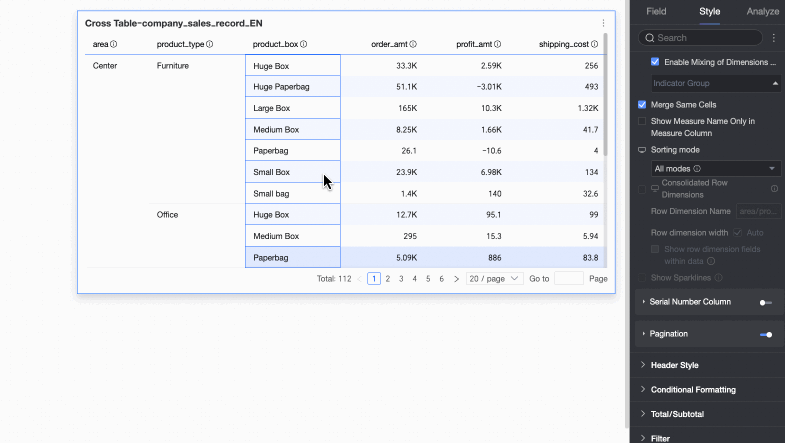The height and width of the screenshot is (443, 785).
Task: Open the more options menu beside Search
Action: point(774,38)
